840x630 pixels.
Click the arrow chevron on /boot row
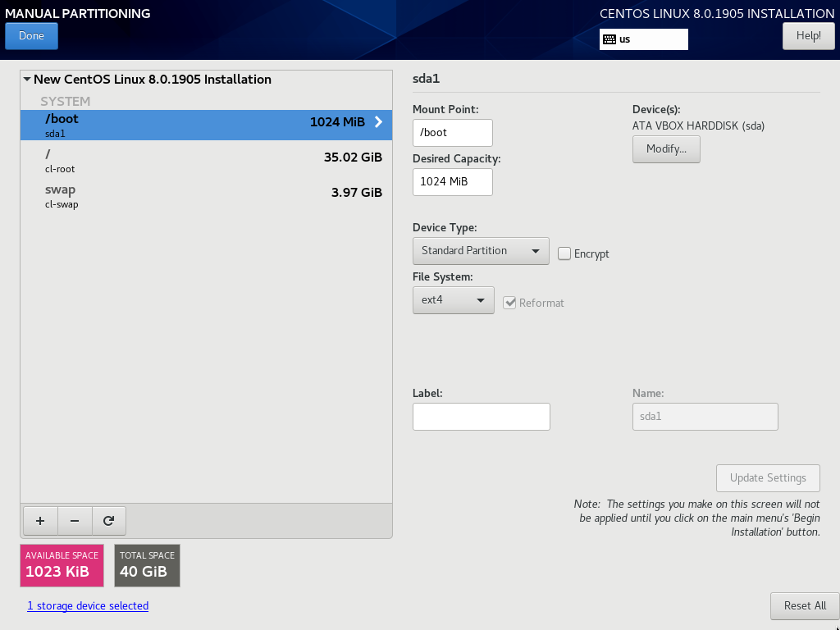(378, 122)
